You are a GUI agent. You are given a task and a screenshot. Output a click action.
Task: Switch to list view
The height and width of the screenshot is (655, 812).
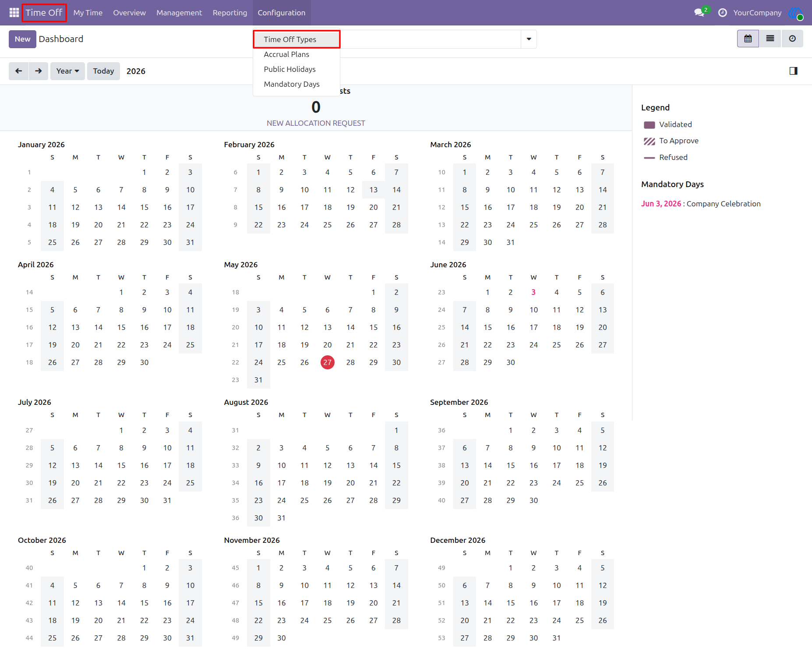click(x=770, y=39)
